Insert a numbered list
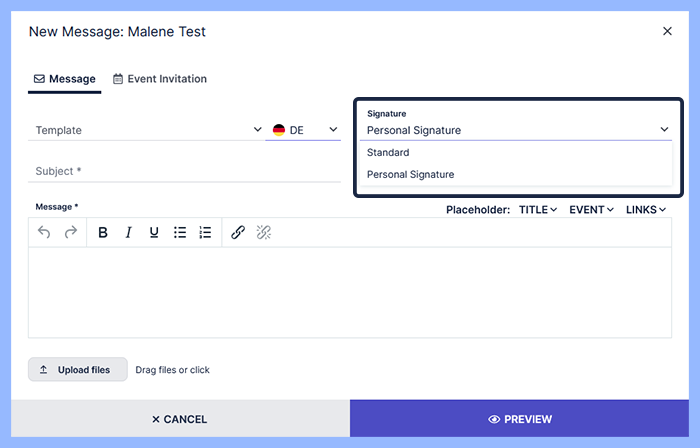The height and width of the screenshot is (448, 700). pyautogui.click(x=205, y=232)
